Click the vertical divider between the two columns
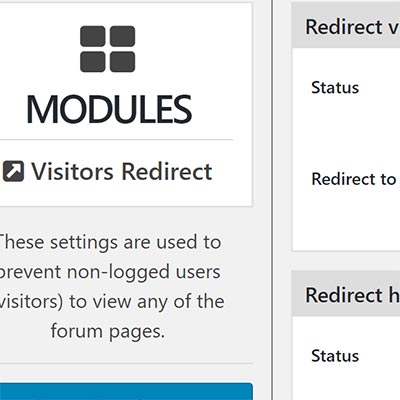This screenshot has width=400, height=400. [272, 200]
